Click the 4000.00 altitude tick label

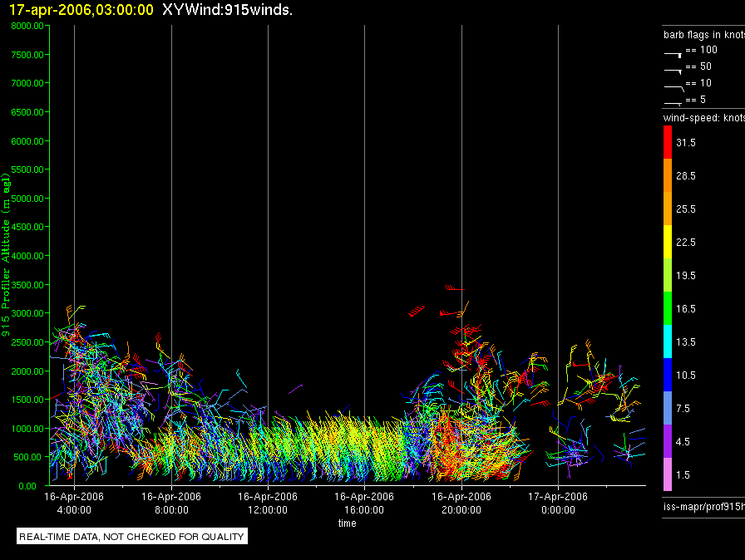[x=27, y=256]
